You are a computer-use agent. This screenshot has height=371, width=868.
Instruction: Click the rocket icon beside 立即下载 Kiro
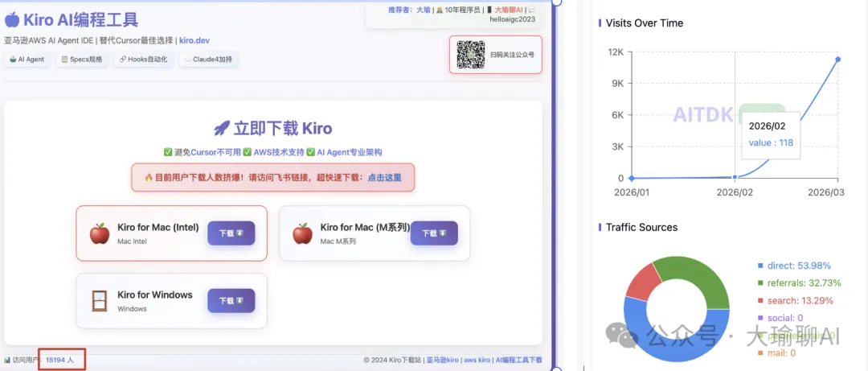tap(222, 129)
